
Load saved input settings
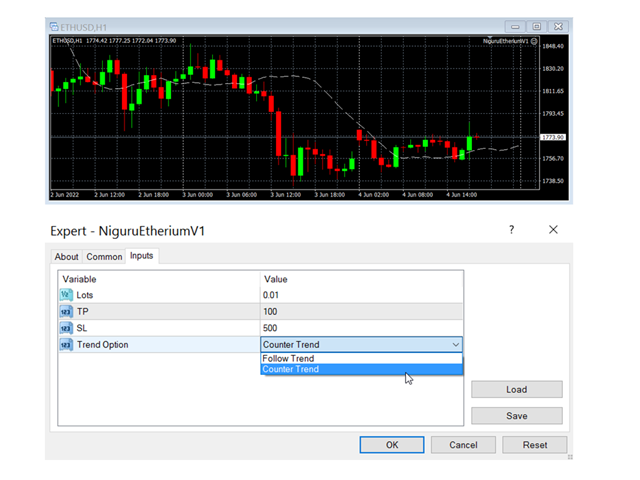tap(517, 389)
